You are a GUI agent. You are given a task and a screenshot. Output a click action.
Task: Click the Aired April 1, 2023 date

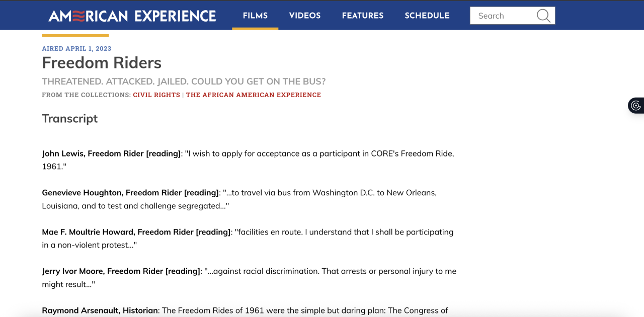click(x=76, y=48)
